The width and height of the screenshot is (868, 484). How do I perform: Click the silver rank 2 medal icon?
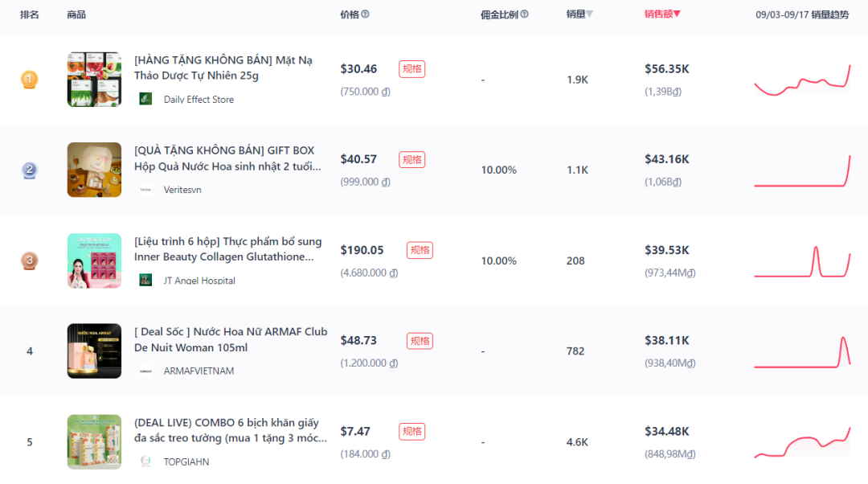[30, 170]
